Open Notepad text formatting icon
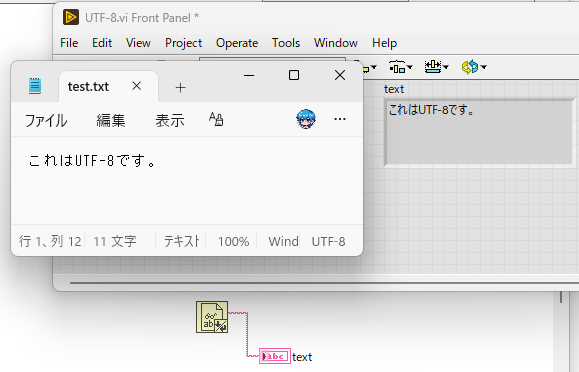 click(x=216, y=119)
